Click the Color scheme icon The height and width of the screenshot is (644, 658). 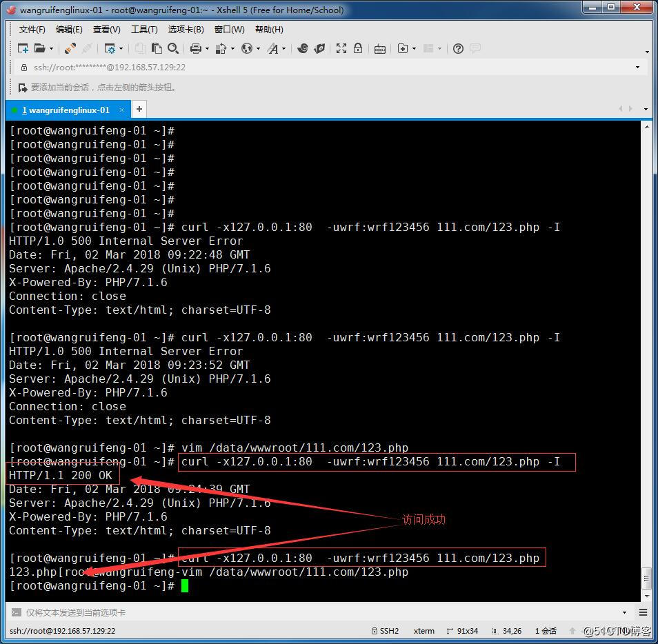(221, 48)
